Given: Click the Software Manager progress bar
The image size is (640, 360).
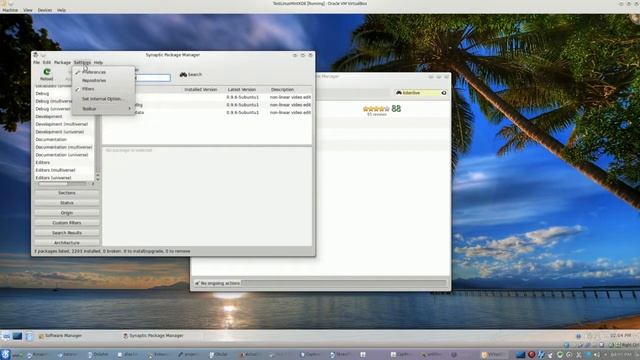Looking at the screenshot, I should pyautogui.click(x=344, y=282).
